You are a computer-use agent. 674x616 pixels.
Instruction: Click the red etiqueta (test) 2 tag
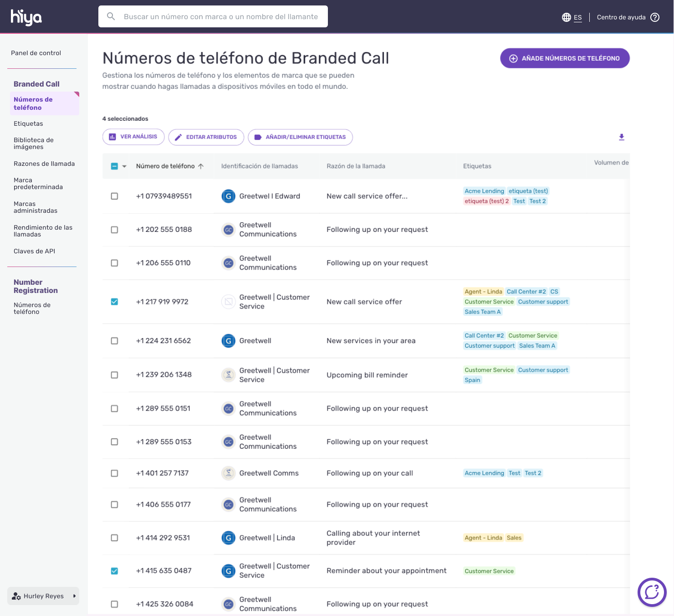click(x=486, y=201)
